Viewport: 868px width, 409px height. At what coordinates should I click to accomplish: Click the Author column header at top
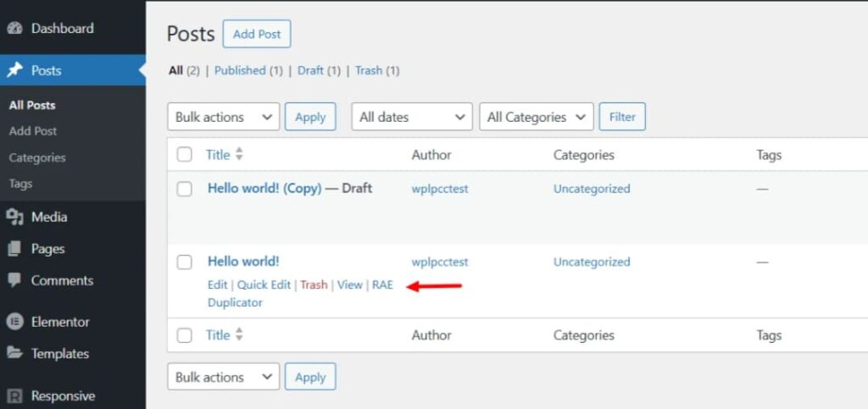[431, 155]
